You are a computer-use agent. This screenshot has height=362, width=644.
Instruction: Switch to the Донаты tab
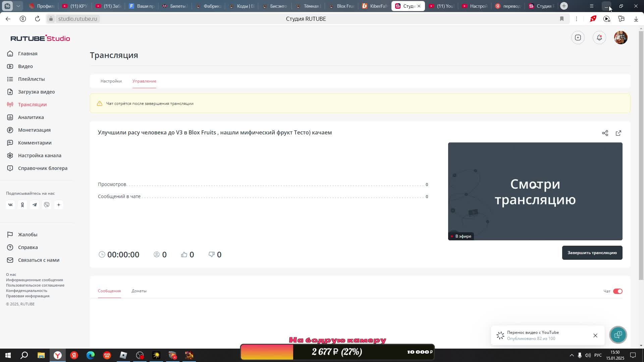point(139,291)
